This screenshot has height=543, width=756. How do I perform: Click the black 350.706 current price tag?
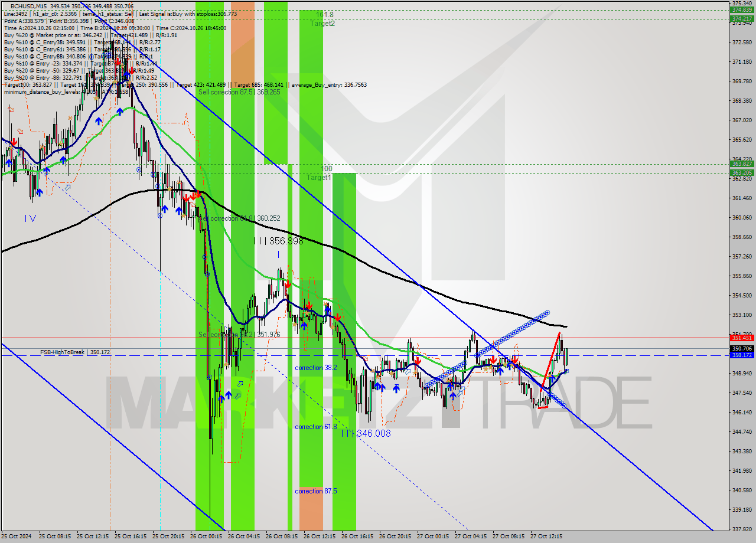[742, 349]
